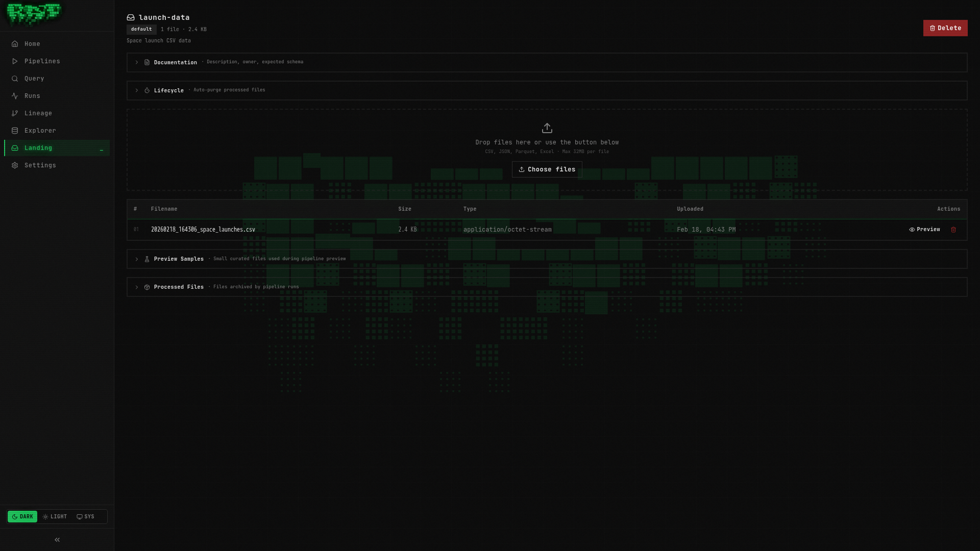Collapse the sidebar with double chevron
Image resolution: width=980 pixels, height=551 pixels.
coord(57,540)
